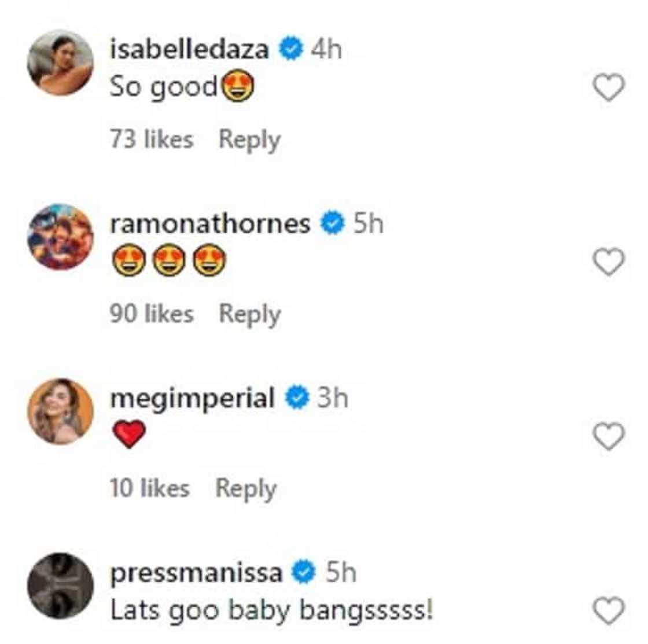Open isabelledaza's profile picture
This screenshot has width=648, height=644.
pyautogui.click(x=60, y=62)
